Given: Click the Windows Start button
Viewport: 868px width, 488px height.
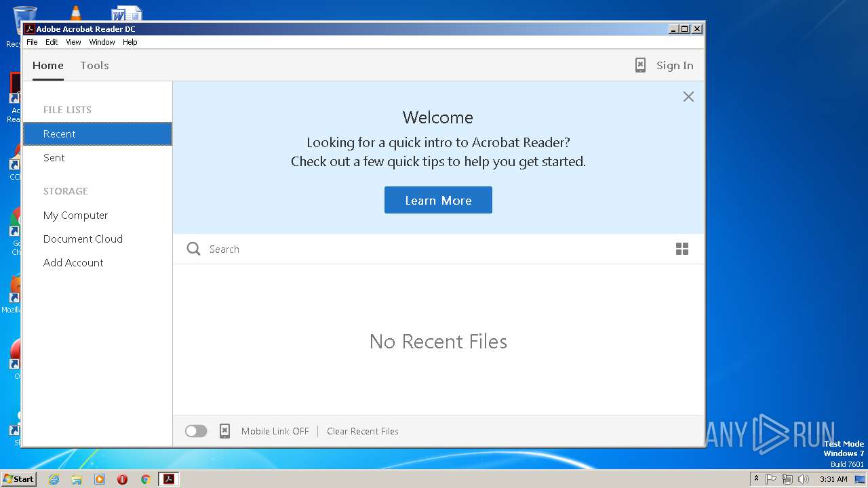Looking at the screenshot, I should (19, 479).
